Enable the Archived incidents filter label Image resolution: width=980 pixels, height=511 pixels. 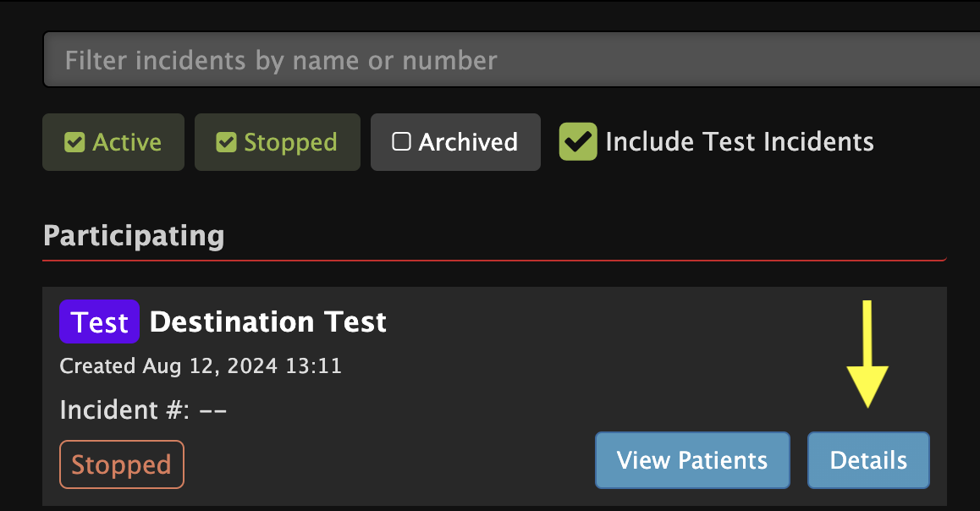point(468,142)
